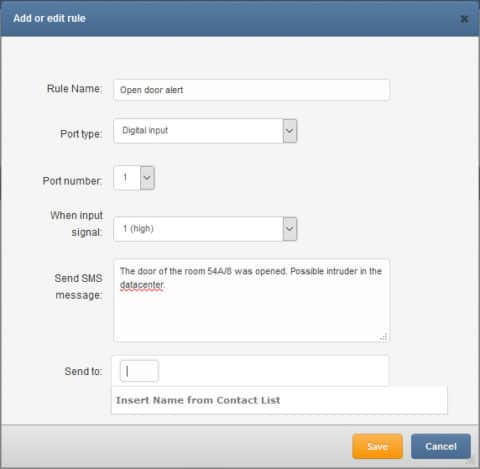
Task: Grab the SMS text area resize handle
Action: pyautogui.click(x=383, y=337)
